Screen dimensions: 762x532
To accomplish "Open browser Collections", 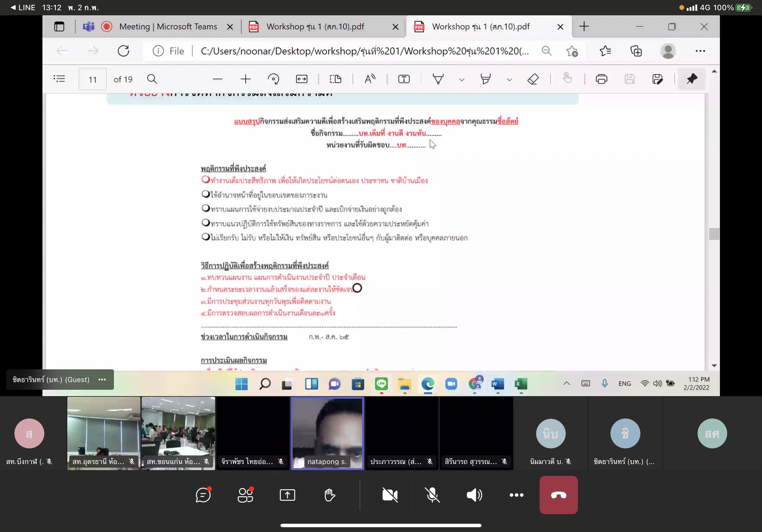I will (x=636, y=51).
